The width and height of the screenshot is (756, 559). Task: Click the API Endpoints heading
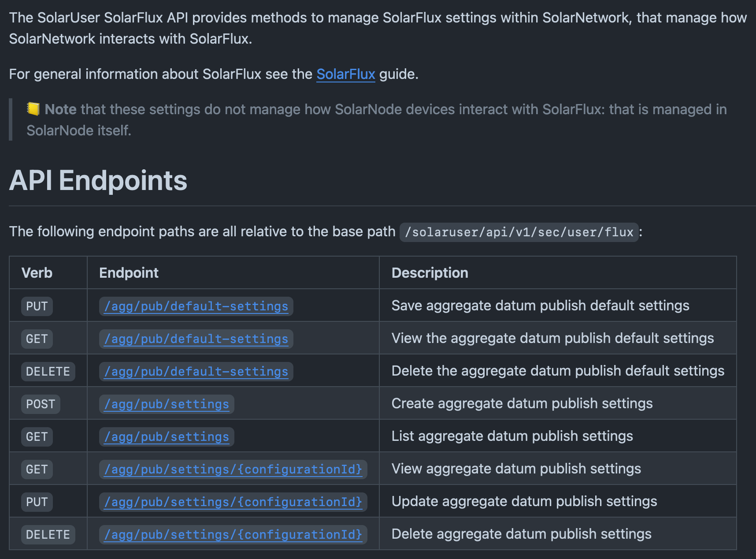pos(98,181)
